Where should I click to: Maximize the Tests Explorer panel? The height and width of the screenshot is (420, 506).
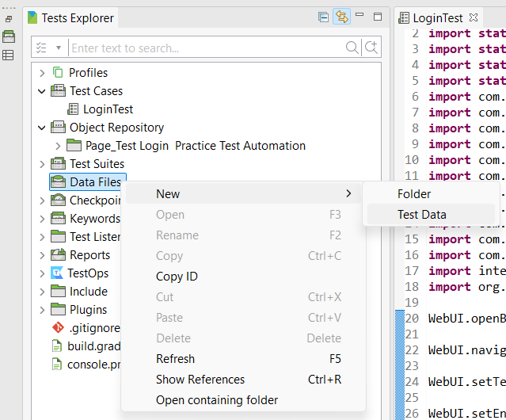(378, 17)
